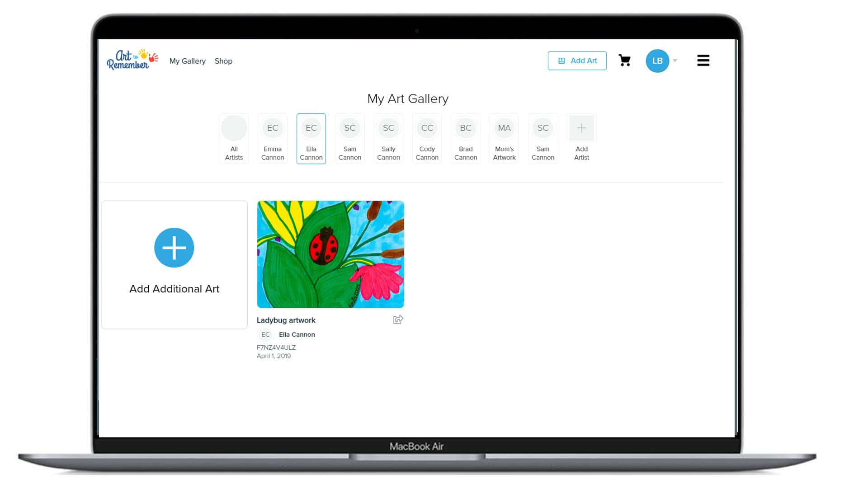Image resolution: width=868 pixels, height=488 pixels.
Task: Select Cody Cannon artist filter
Action: point(427,139)
